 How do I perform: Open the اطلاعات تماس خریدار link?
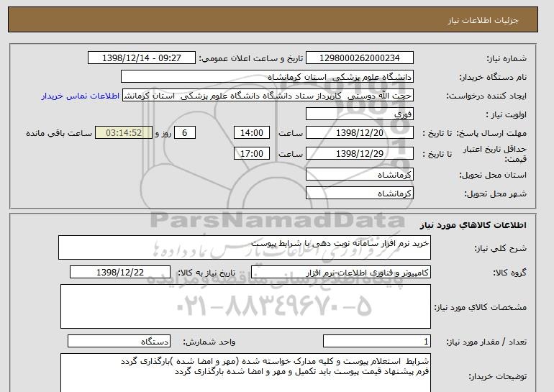click(80, 96)
